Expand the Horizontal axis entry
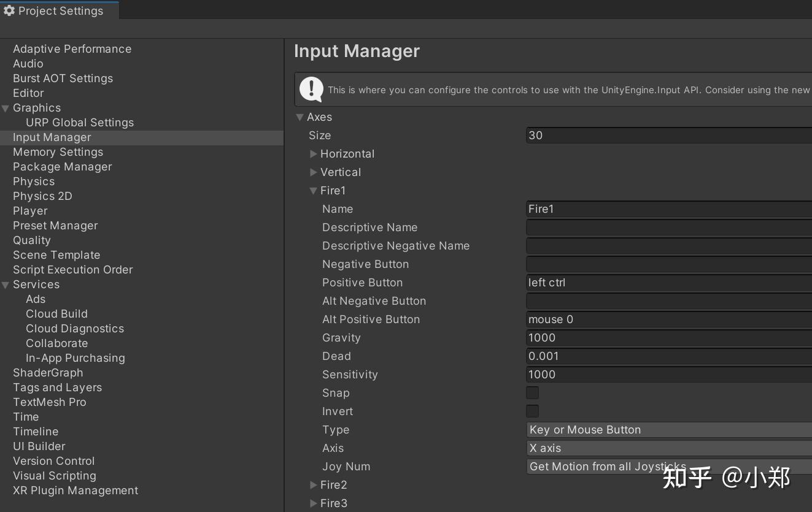812x512 pixels. [314, 154]
